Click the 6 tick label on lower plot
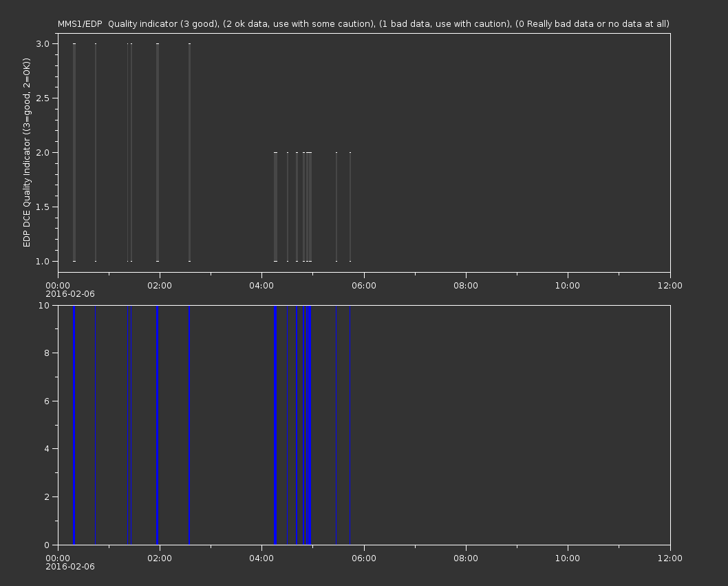 (47, 401)
